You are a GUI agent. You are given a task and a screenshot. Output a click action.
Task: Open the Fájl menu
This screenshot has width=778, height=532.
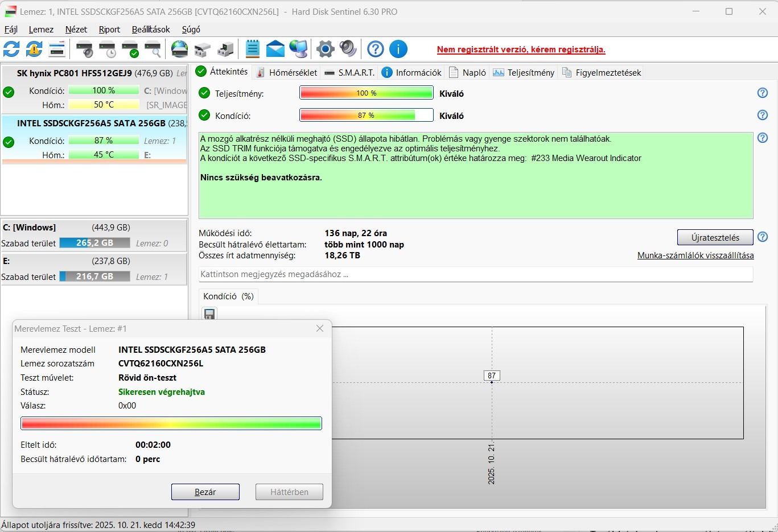[11, 30]
